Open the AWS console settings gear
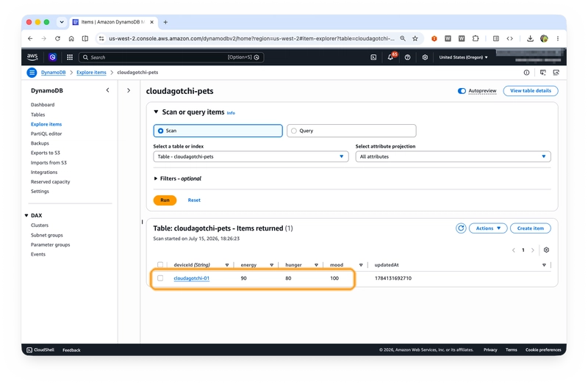Image resolution: width=588 pixels, height=384 pixels. pos(425,57)
